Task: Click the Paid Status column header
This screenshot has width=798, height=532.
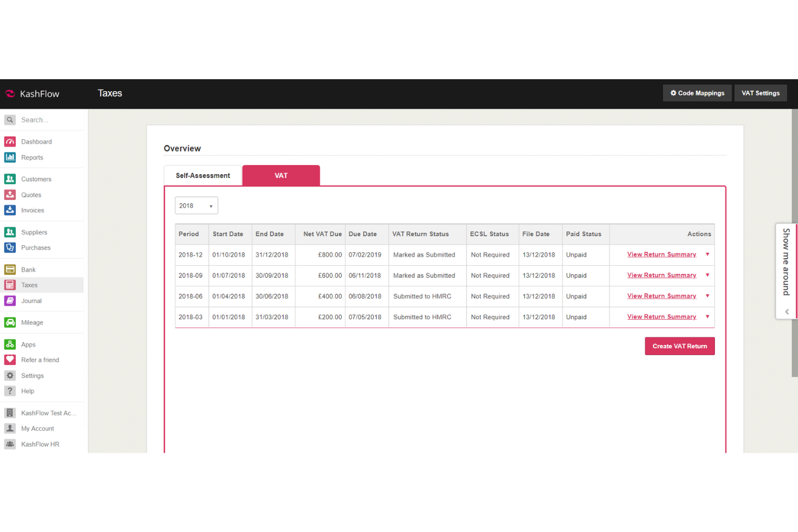Action: (x=583, y=234)
